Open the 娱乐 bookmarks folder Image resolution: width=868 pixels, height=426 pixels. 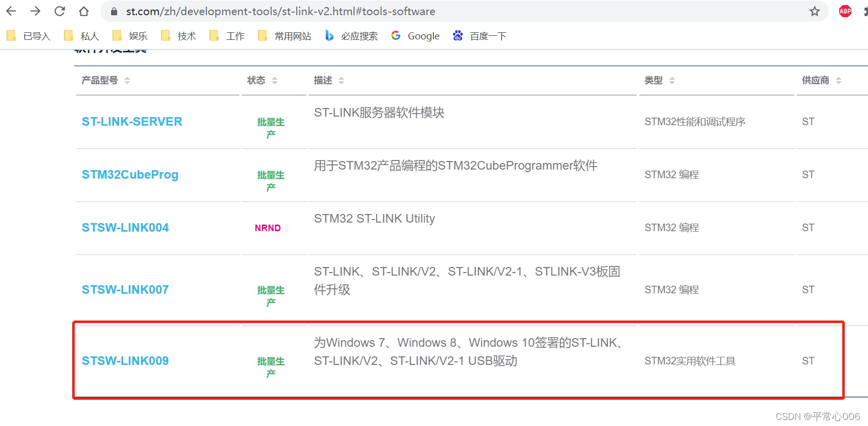pyautogui.click(x=130, y=36)
